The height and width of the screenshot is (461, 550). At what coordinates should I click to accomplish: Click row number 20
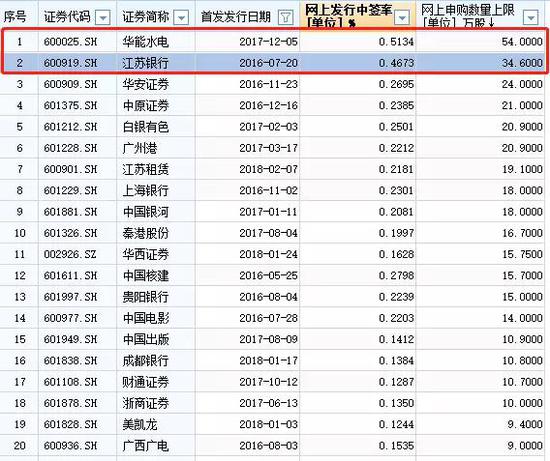[20, 446]
